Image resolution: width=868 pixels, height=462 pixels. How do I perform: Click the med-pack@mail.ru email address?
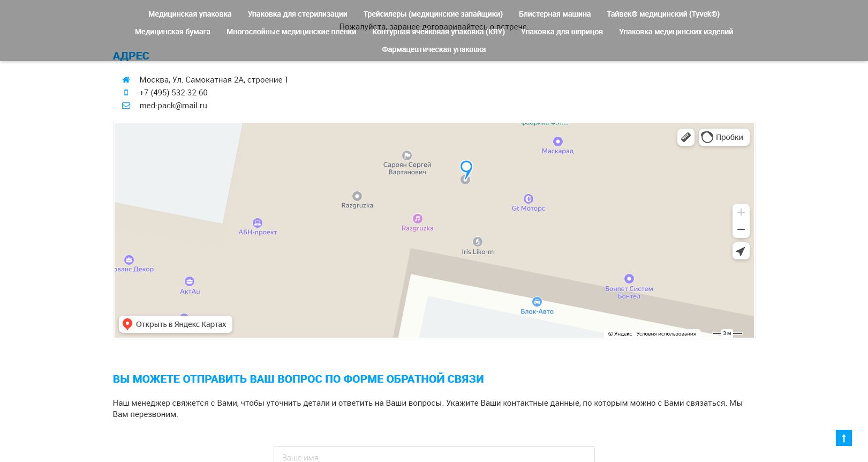click(173, 106)
